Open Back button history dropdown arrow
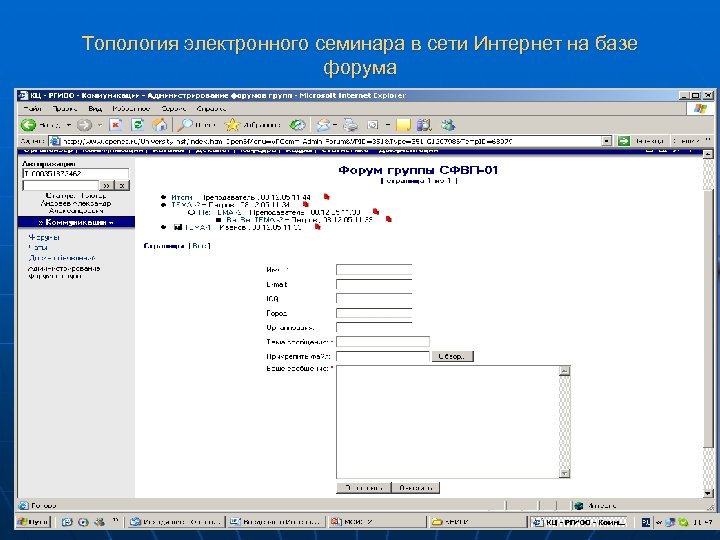The width and height of the screenshot is (720, 540). [x=69, y=125]
